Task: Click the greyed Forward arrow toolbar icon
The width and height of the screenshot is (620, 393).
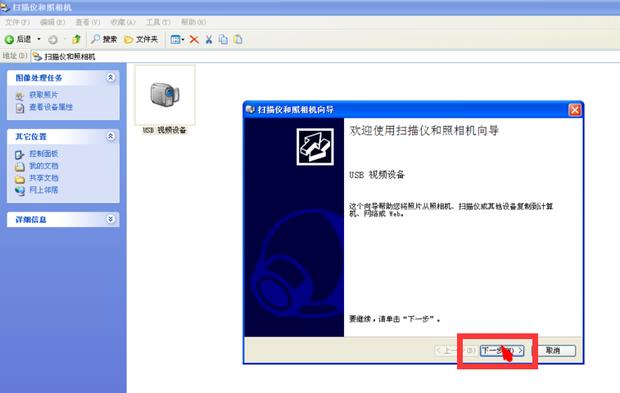Action: point(53,40)
